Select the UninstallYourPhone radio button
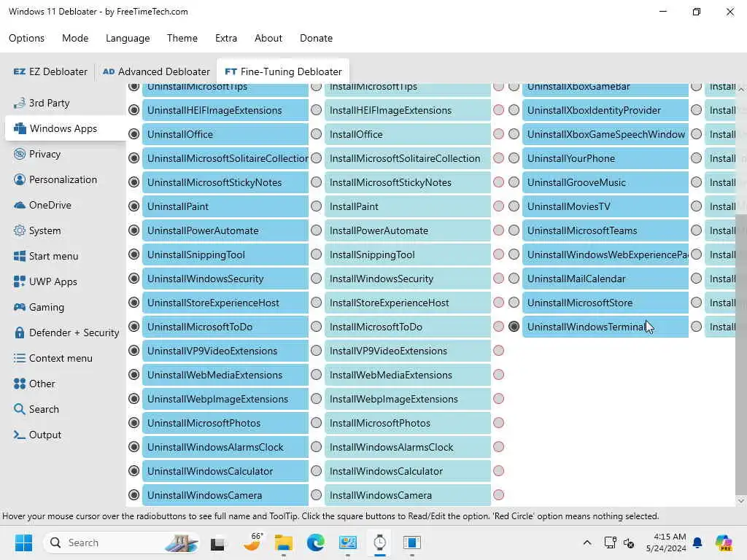Screen dimensions: 747x560 pos(514,158)
